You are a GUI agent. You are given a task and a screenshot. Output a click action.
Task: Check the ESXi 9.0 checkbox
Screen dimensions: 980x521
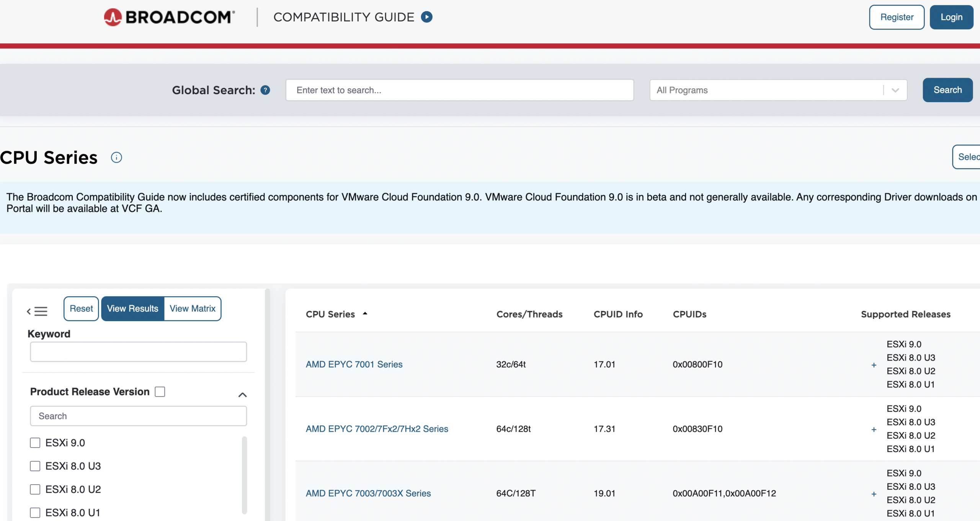point(35,443)
